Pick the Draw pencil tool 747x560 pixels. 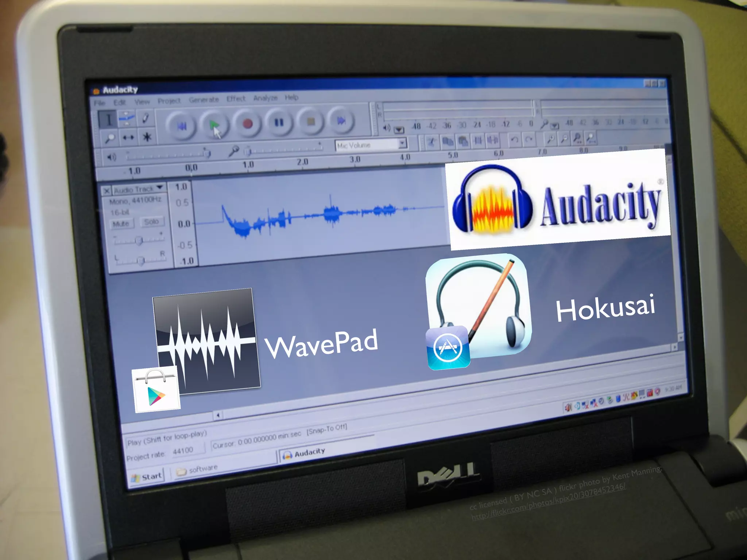pos(146,118)
